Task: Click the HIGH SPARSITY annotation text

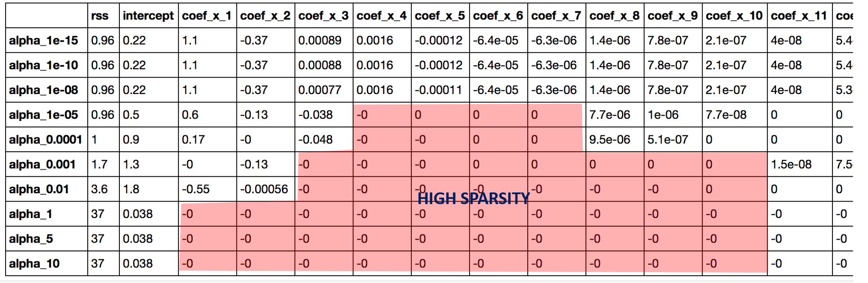Action: click(x=473, y=199)
